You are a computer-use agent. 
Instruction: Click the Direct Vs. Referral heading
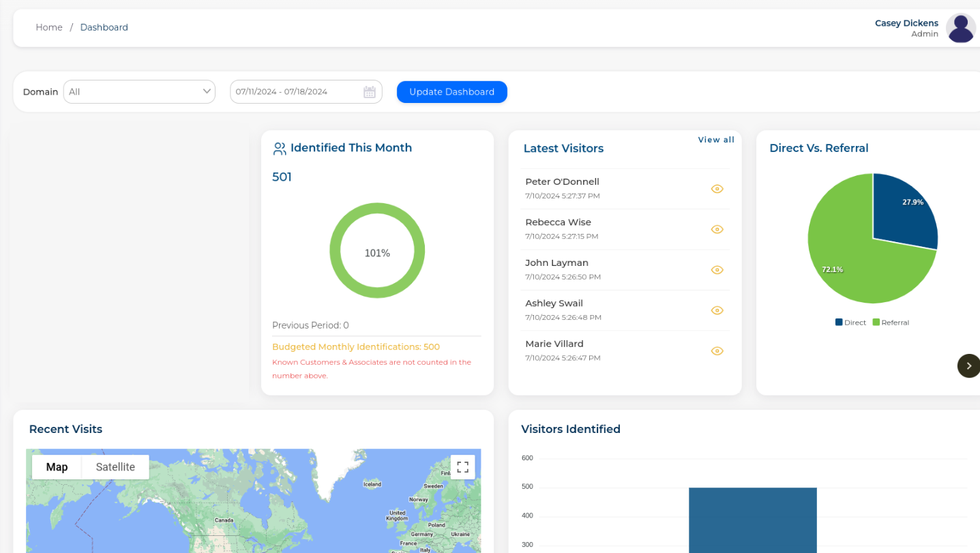[x=818, y=148]
